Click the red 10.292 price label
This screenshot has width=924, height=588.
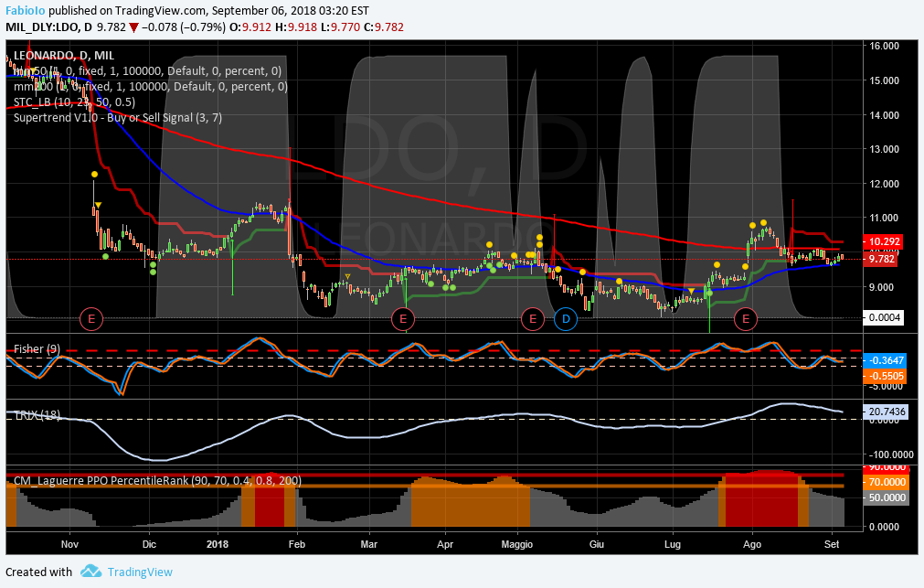click(884, 241)
